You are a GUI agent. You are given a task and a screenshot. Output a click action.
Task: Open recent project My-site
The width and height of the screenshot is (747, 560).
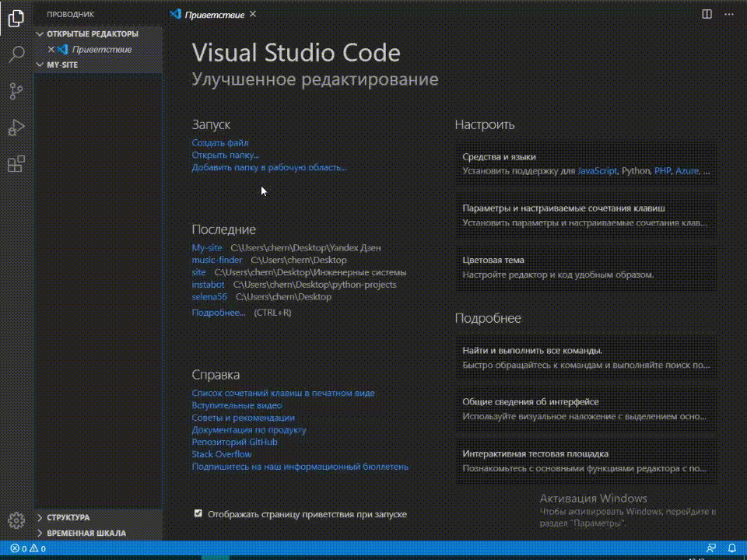coord(207,247)
